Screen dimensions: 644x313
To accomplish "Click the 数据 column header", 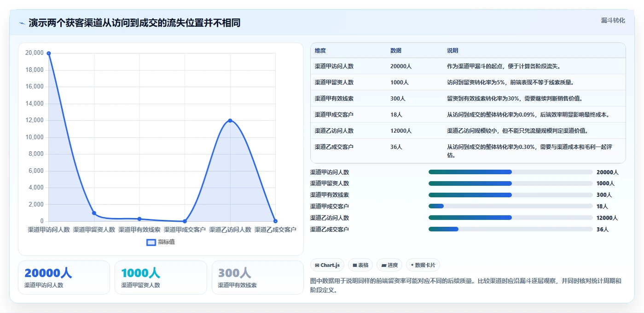I will pos(396,51).
